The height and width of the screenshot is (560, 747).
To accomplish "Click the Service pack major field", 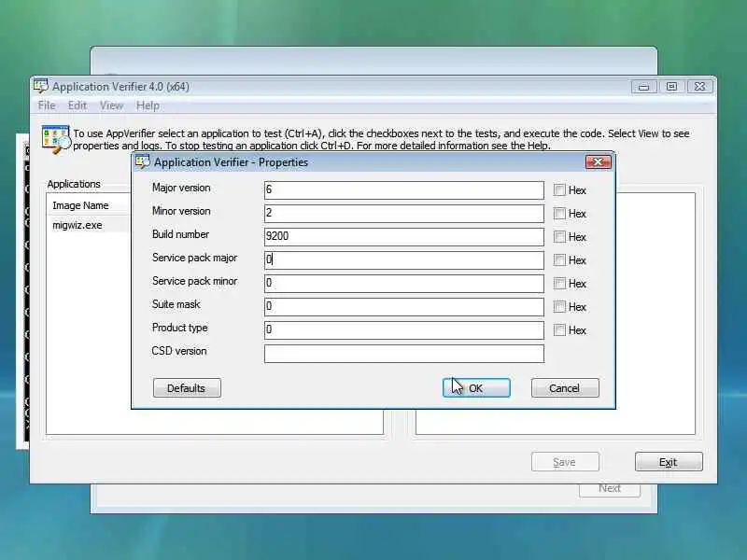I will pos(404,260).
